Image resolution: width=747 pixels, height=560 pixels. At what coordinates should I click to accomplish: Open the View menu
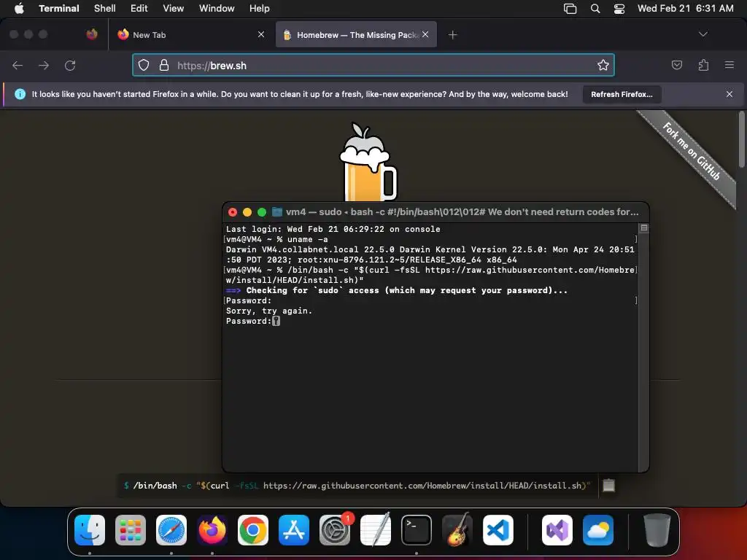pyautogui.click(x=173, y=8)
